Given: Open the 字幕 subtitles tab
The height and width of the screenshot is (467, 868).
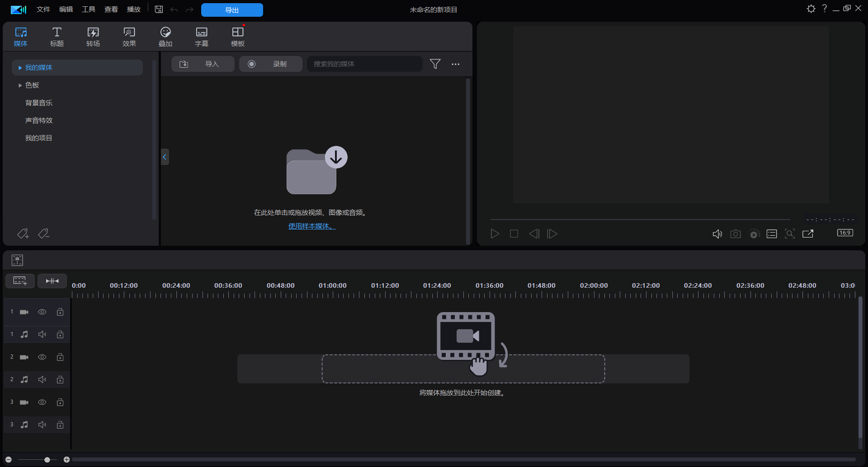Looking at the screenshot, I should [202, 37].
